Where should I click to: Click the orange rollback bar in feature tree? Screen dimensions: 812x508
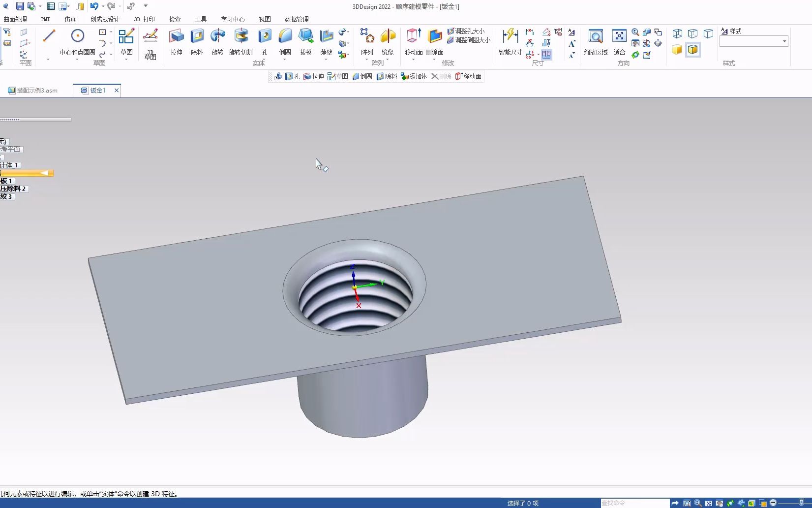27,173
